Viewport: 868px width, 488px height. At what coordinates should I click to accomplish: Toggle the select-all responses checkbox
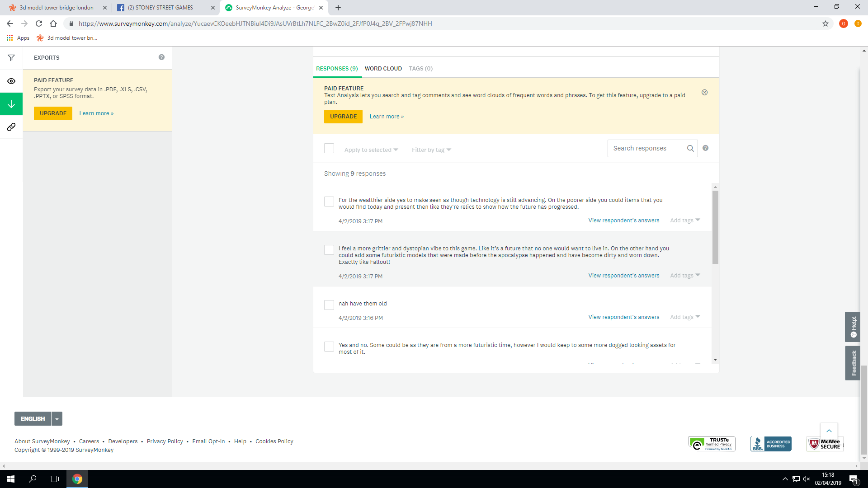coord(329,148)
